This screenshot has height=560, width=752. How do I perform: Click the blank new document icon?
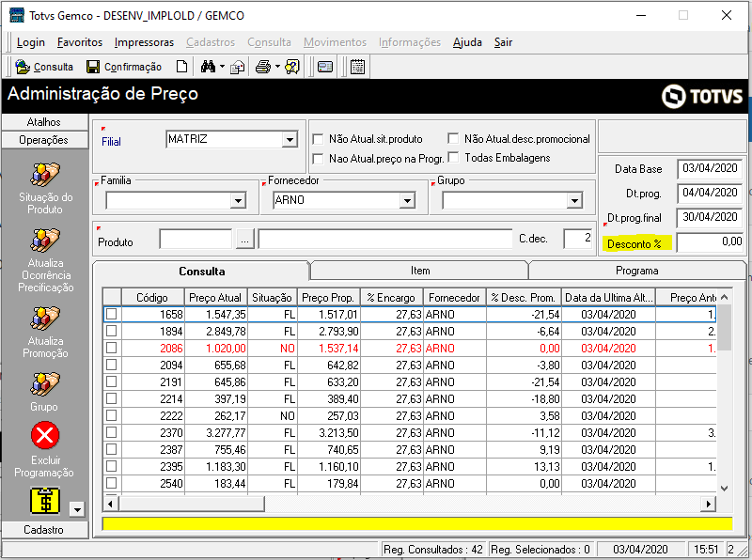pyautogui.click(x=181, y=67)
